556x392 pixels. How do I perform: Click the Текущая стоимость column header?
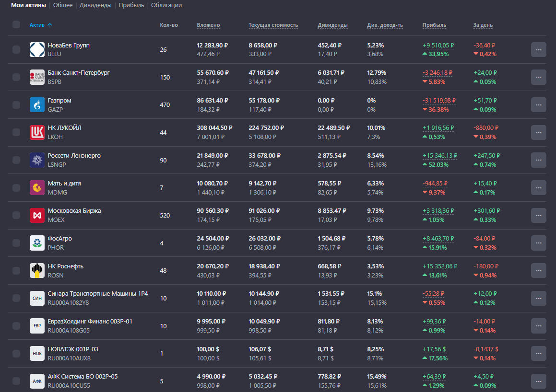tap(273, 25)
